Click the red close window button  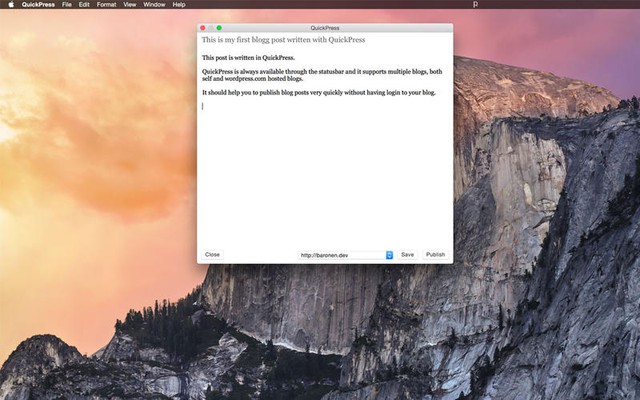203,28
